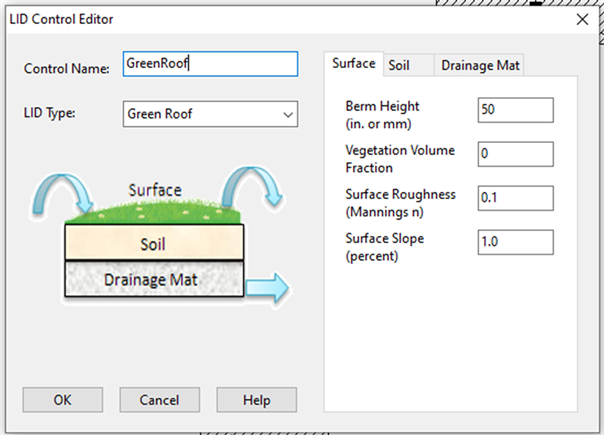The width and height of the screenshot is (604, 435).
Task: Click the Drainage Mat layer in the diagram
Action: click(x=154, y=279)
